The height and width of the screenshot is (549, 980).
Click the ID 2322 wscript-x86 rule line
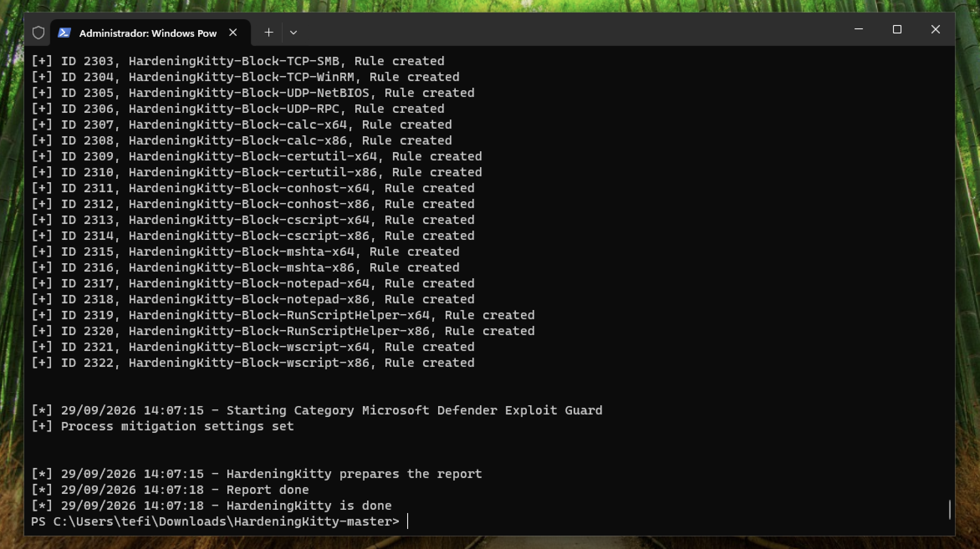[x=253, y=363]
